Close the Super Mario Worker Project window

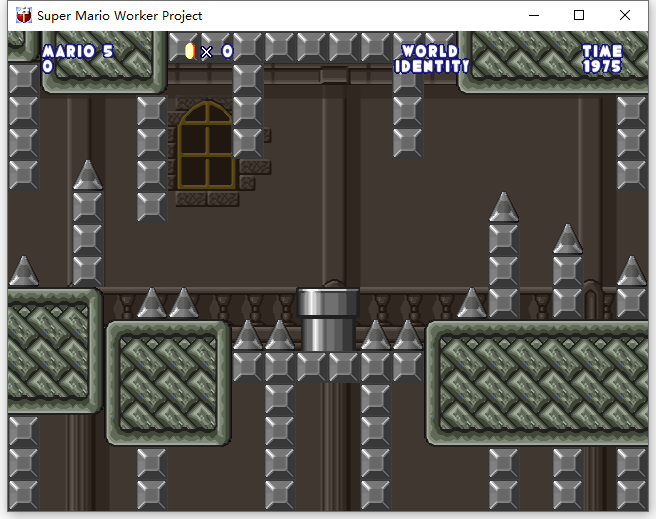coord(625,15)
